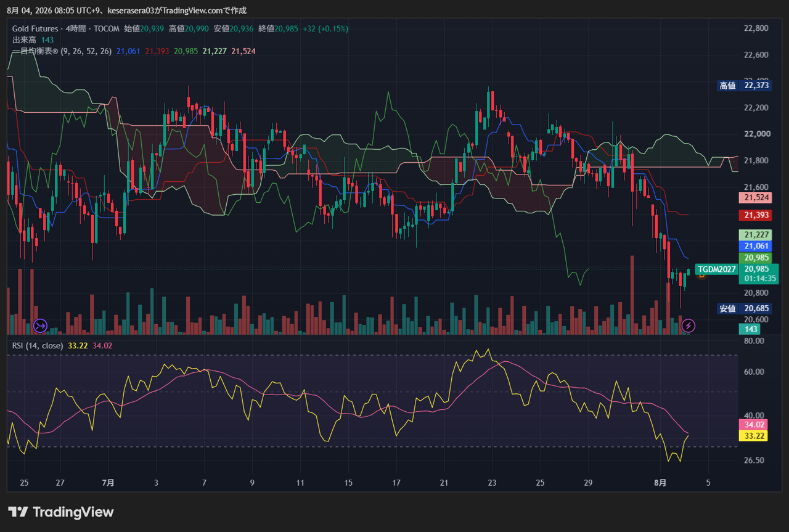The height and width of the screenshot is (532, 789).
Task: Click the 22,600 price axis tick
Action: [756, 55]
